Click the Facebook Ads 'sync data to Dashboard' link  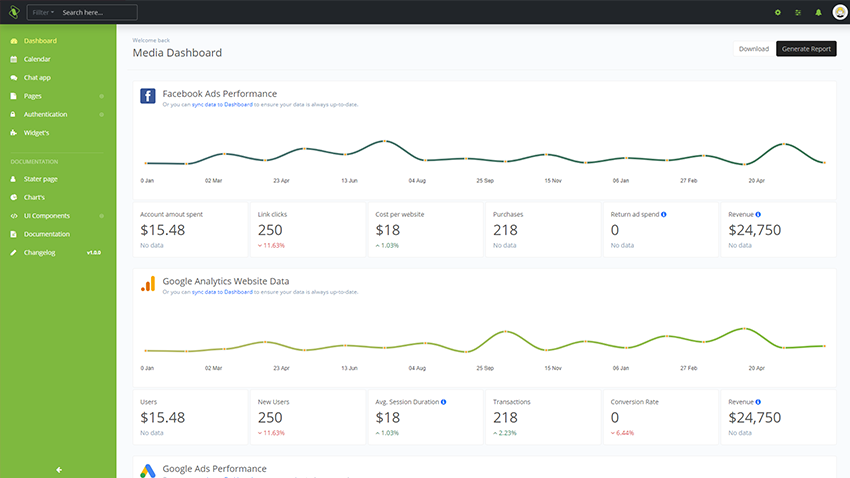tap(222, 104)
